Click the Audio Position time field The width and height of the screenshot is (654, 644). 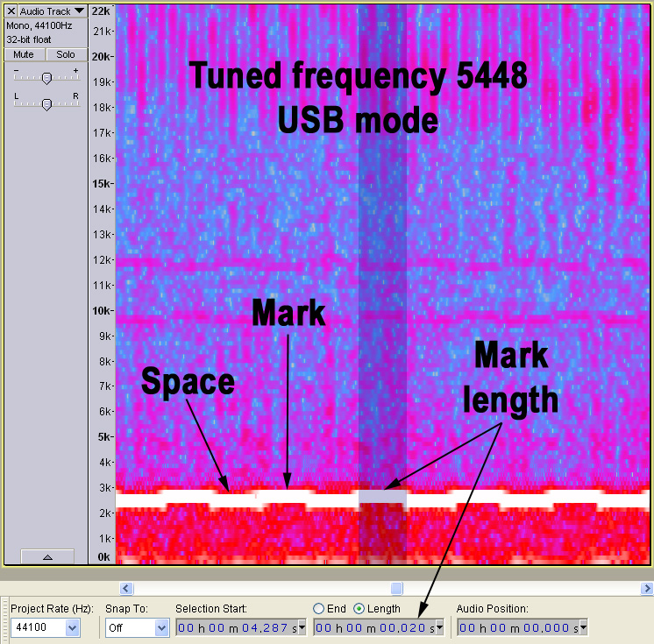click(518, 627)
